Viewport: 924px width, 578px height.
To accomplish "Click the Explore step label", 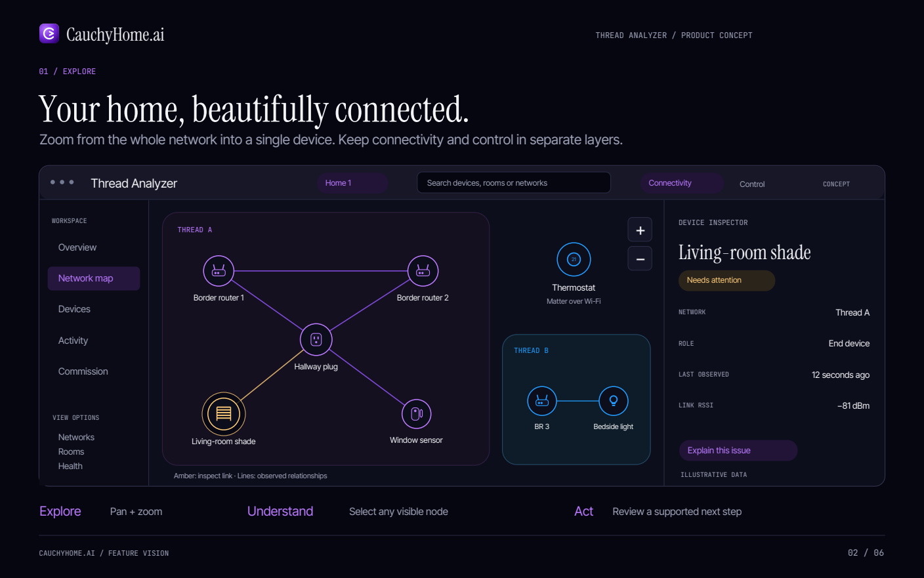I will [x=60, y=511].
